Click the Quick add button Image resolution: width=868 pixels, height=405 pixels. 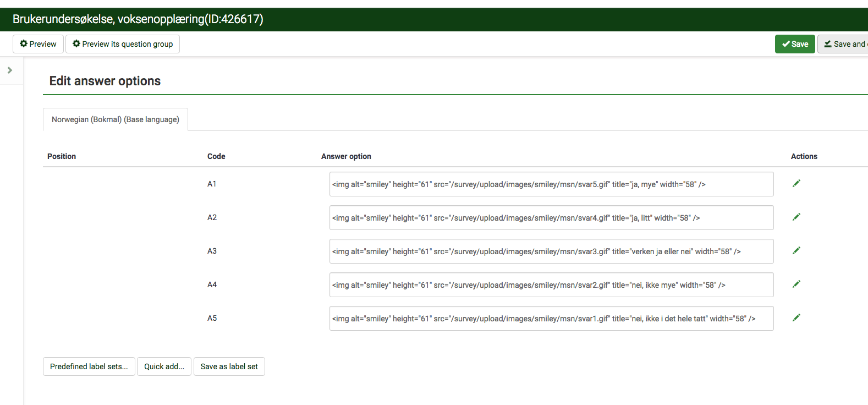164,366
